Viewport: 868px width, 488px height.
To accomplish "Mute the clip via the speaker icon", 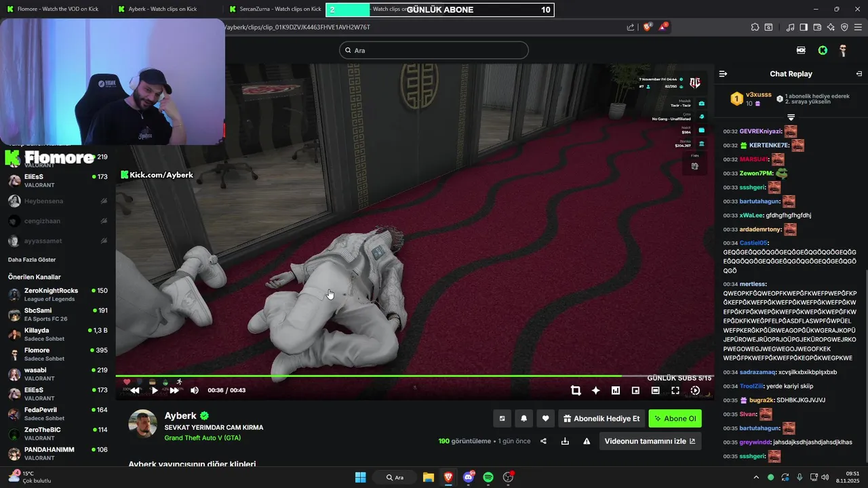I will pyautogui.click(x=195, y=390).
